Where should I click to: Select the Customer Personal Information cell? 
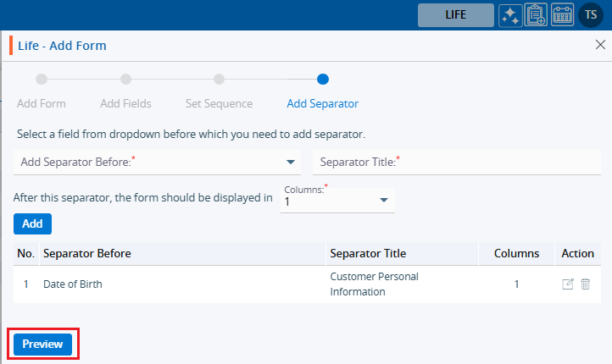click(x=373, y=284)
